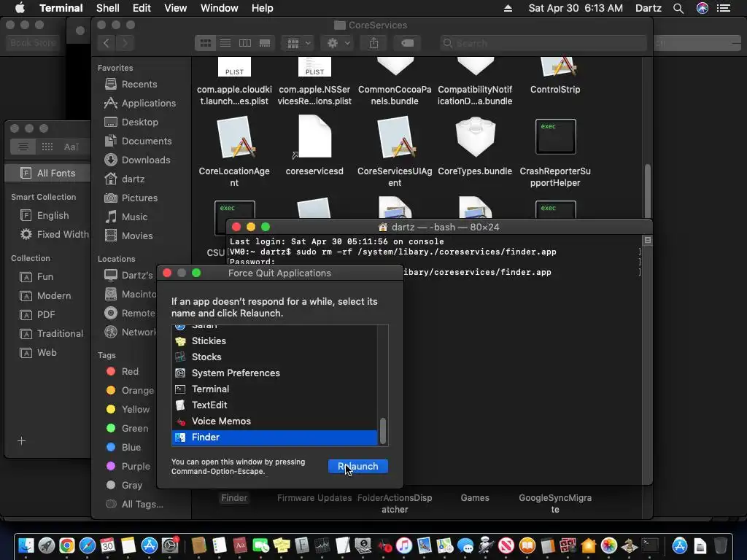This screenshot has width=747, height=560.
Task: Select Fixed Width collection in Font Book
Action: click(x=54, y=234)
